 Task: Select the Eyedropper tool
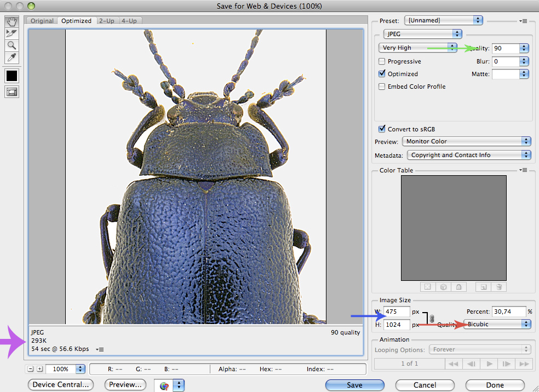click(x=12, y=57)
